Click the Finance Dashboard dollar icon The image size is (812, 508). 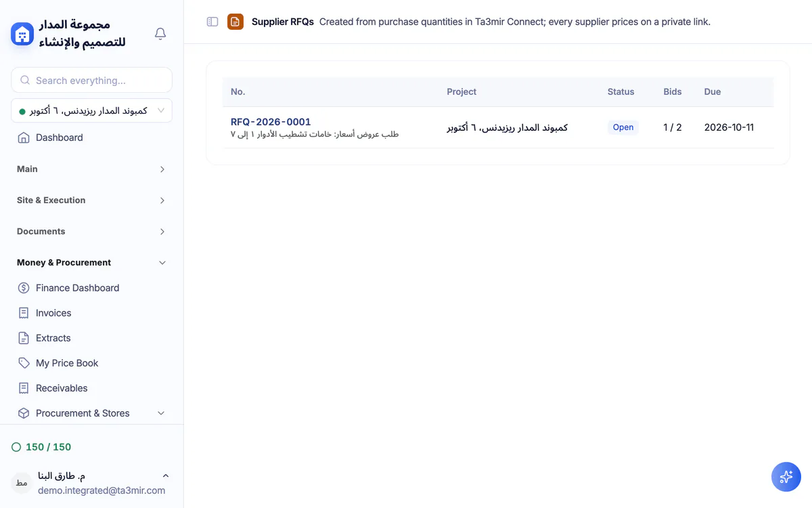[x=24, y=288]
